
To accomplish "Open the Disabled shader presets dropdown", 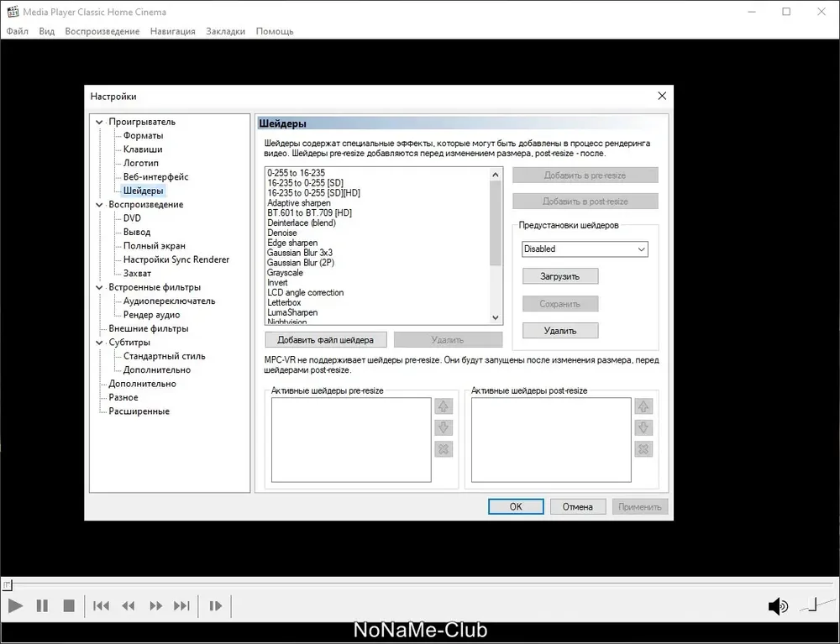I will coord(585,249).
